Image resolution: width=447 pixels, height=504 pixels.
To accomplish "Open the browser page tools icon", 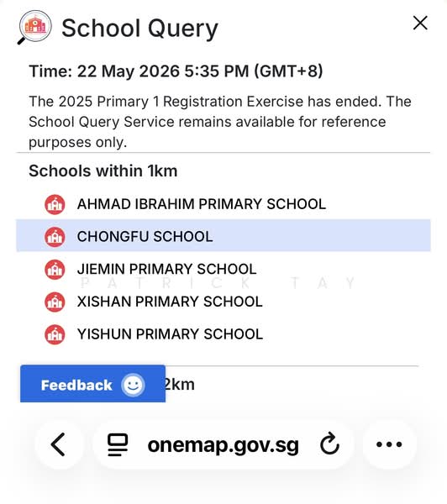I will coord(118,444).
